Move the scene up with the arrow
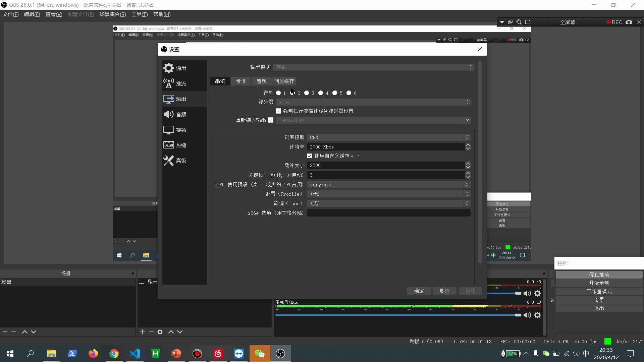Image resolution: width=644 pixels, height=362 pixels. click(24, 332)
